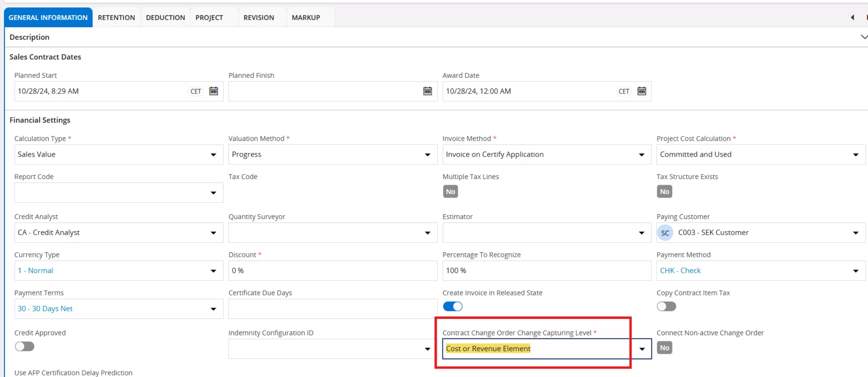
Task: Click the SC avatar for Paying Customer
Action: click(x=665, y=233)
